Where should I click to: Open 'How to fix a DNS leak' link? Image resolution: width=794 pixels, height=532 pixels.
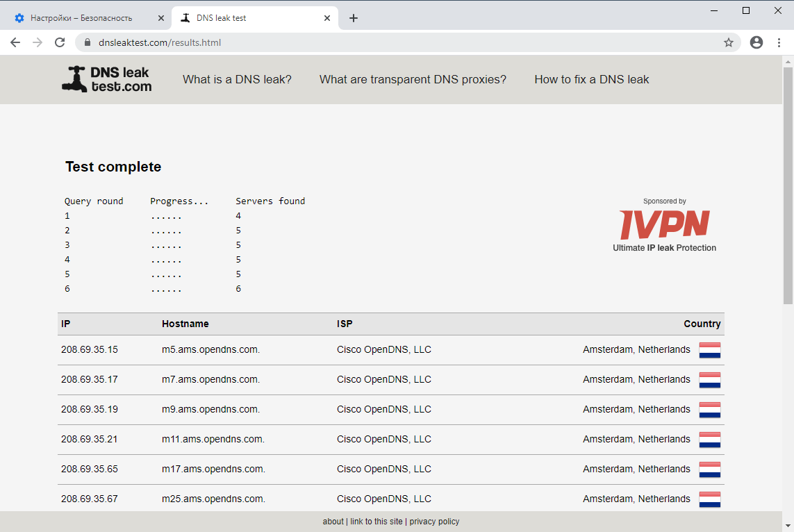[x=591, y=79]
